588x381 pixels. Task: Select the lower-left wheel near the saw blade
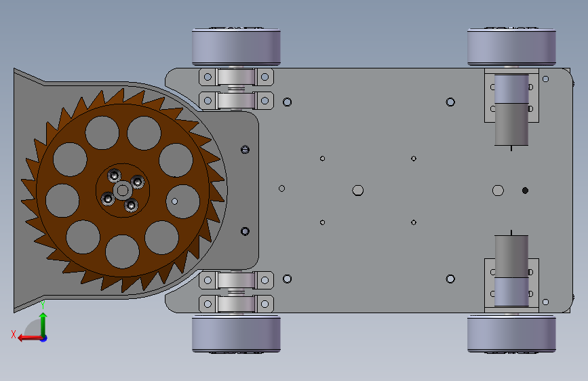click(236, 334)
